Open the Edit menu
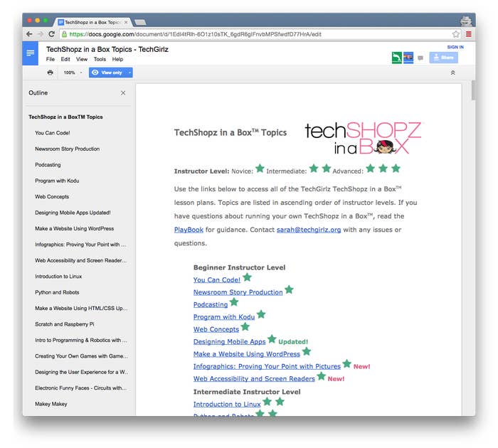The height and width of the screenshot is (448, 498). [x=65, y=59]
